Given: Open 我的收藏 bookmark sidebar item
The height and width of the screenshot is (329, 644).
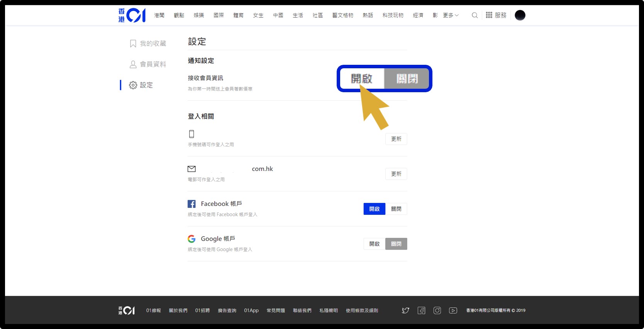Looking at the screenshot, I should (148, 44).
